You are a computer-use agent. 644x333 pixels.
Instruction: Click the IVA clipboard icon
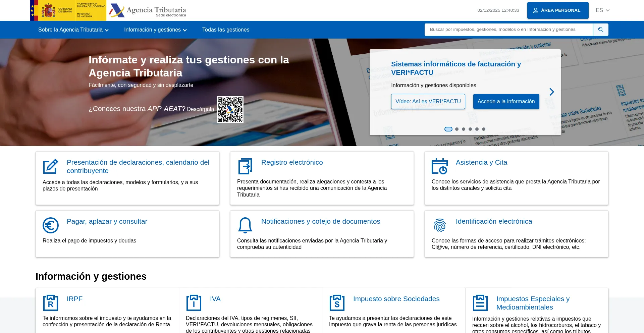[x=194, y=303]
